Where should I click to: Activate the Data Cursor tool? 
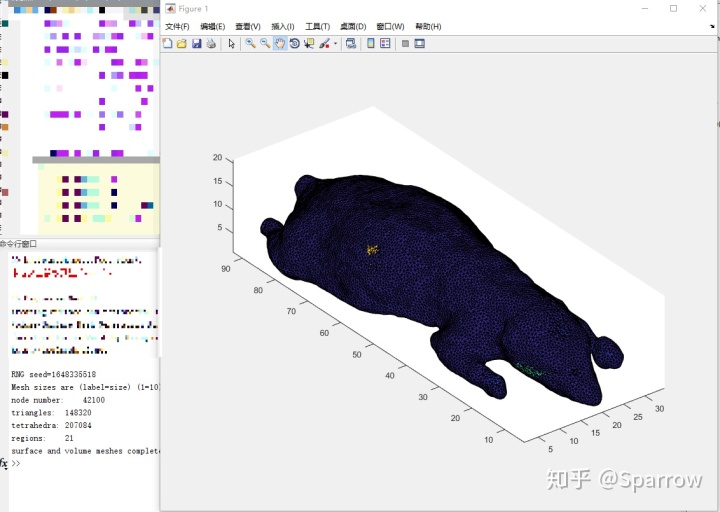pyautogui.click(x=309, y=44)
